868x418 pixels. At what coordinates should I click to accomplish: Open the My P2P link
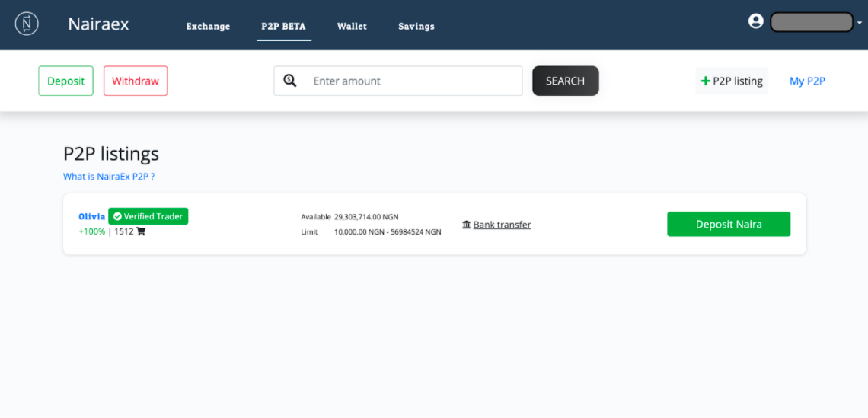coord(807,81)
